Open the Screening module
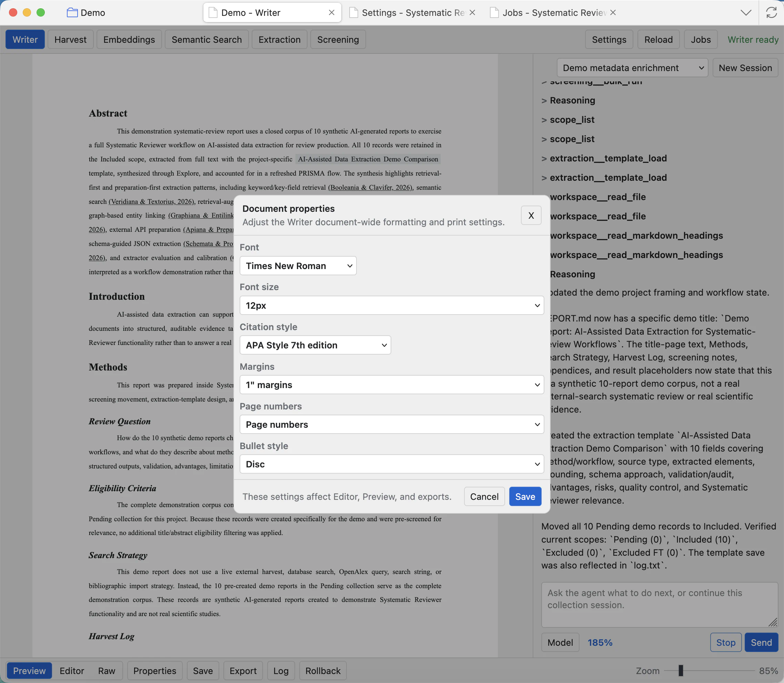The height and width of the screenshot is (683, 784). pyautogui.click(x=338, y=40)
